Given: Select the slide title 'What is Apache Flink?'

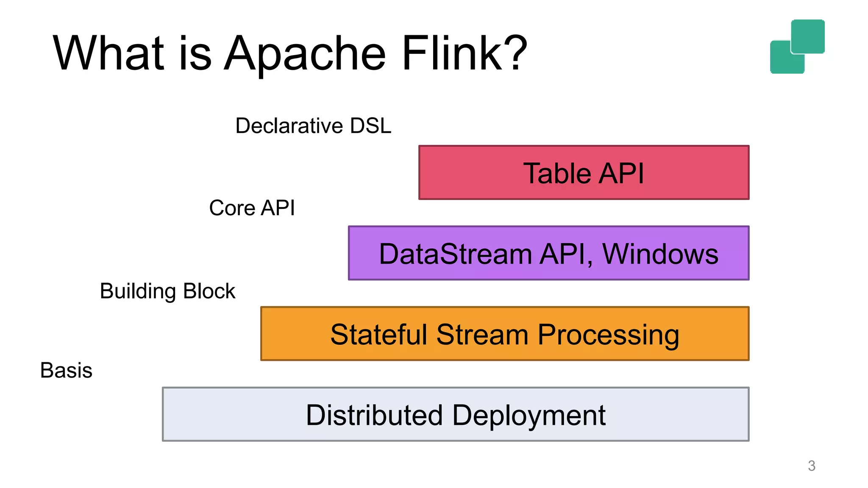Looking at the screenshot, I should click(x=290, y=53).
